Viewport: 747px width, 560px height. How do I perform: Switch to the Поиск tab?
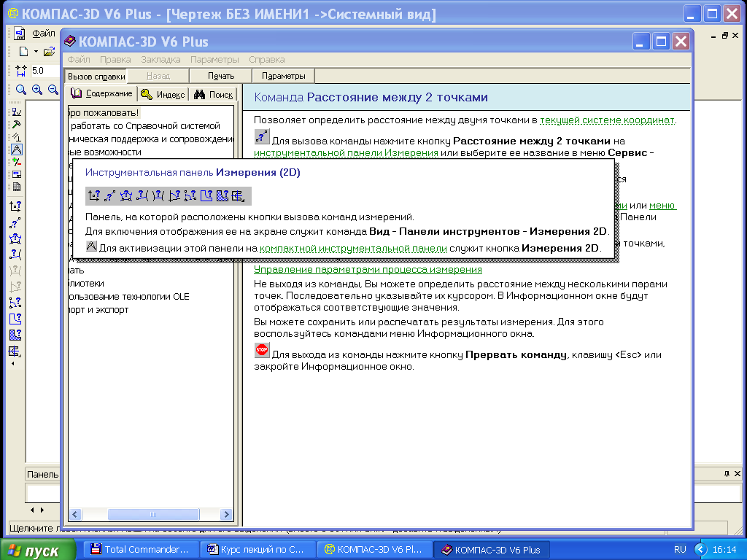[214, 95]
